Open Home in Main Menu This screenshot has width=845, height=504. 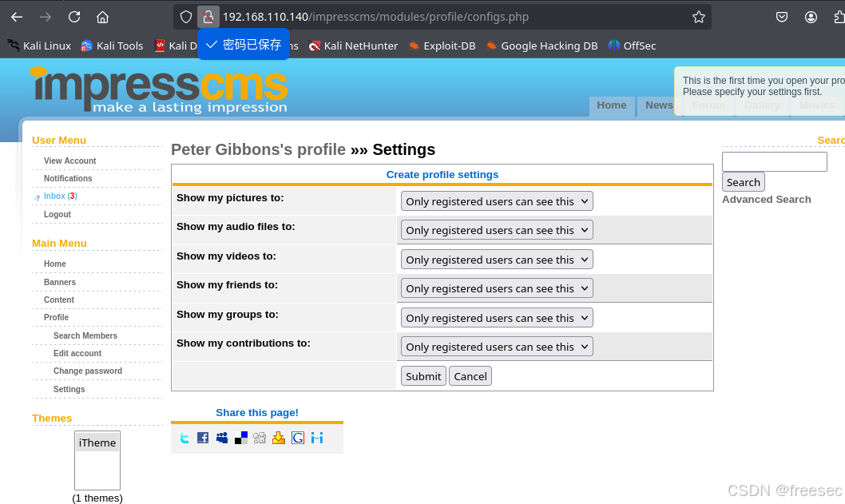pyautogui.click(x=55, y=264)
